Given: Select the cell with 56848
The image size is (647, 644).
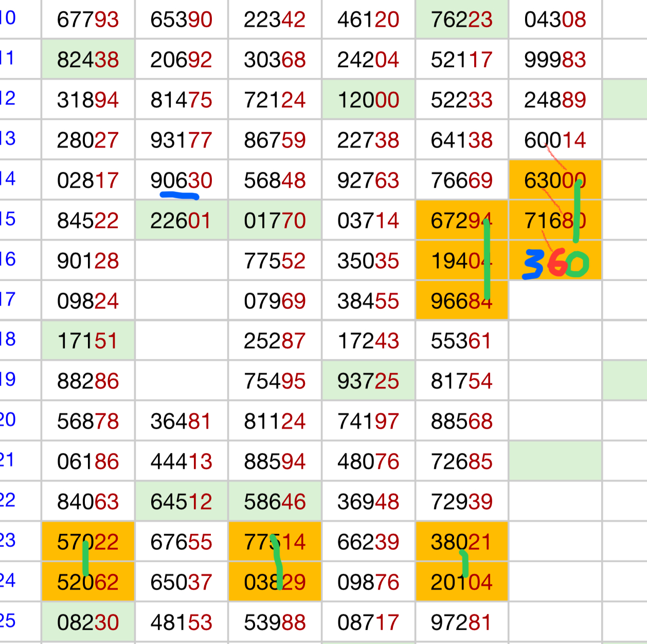Looking at the screenshot, I should coord(275,180).
